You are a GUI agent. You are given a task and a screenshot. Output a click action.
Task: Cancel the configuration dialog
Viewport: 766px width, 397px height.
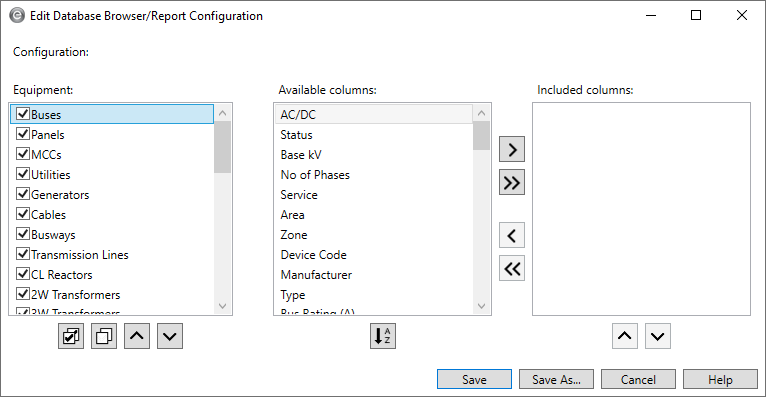click(x=638, y=379)
